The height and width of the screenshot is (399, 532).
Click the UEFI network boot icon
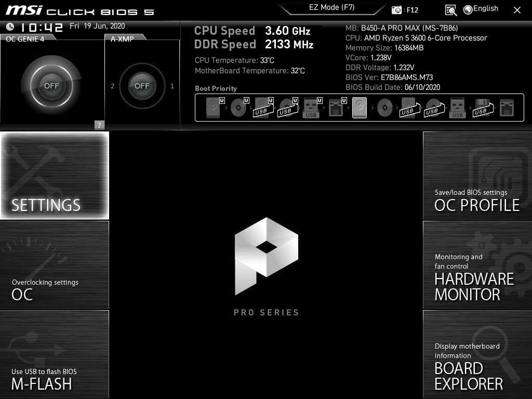(337, 108)
